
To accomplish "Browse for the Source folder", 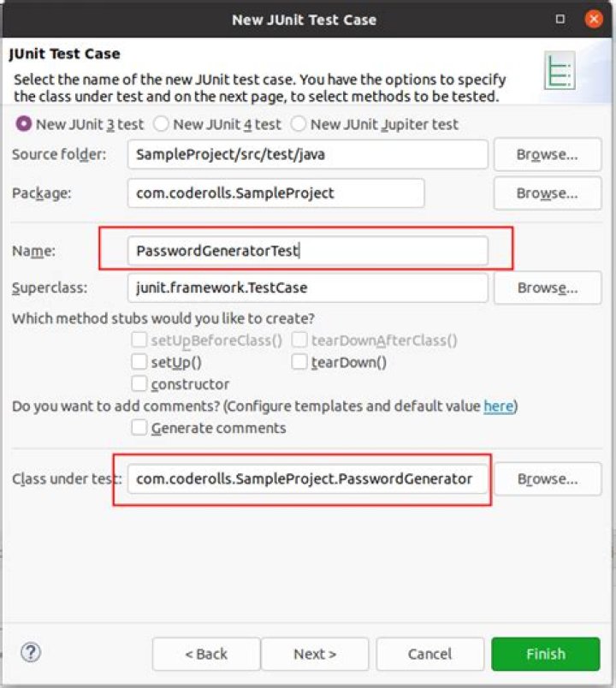I will click(547, 155).
